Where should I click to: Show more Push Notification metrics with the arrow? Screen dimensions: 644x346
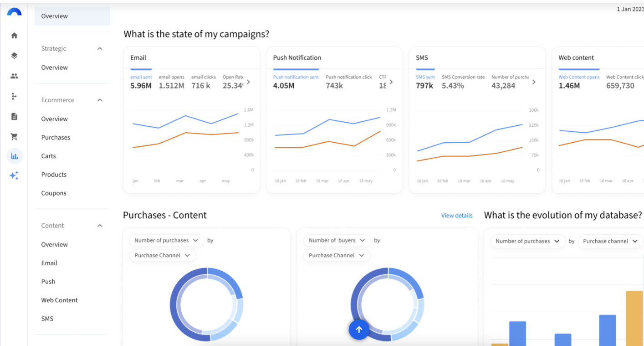pyautogui.click(x=391, y=82)
